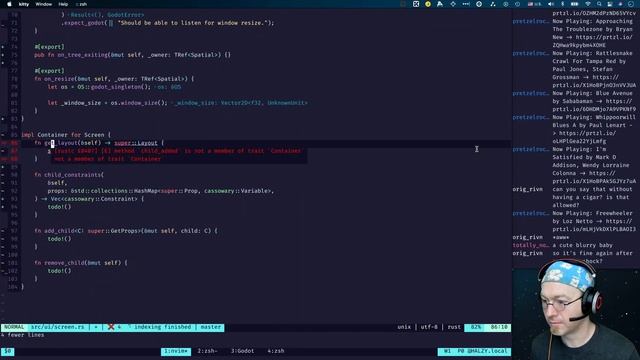Click 'Vec<cassowary::Constraint>' return type

(94, 199)
